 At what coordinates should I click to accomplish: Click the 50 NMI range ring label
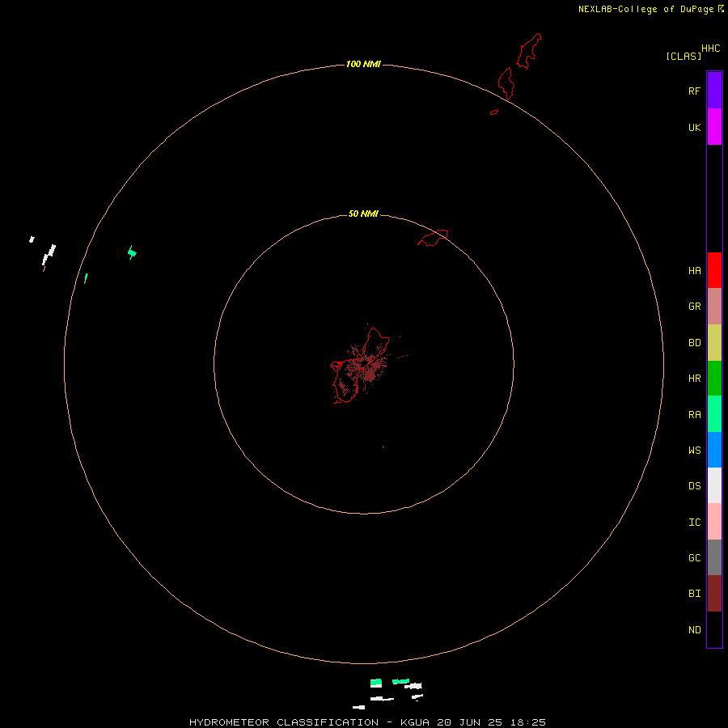[x=363, y=214]
